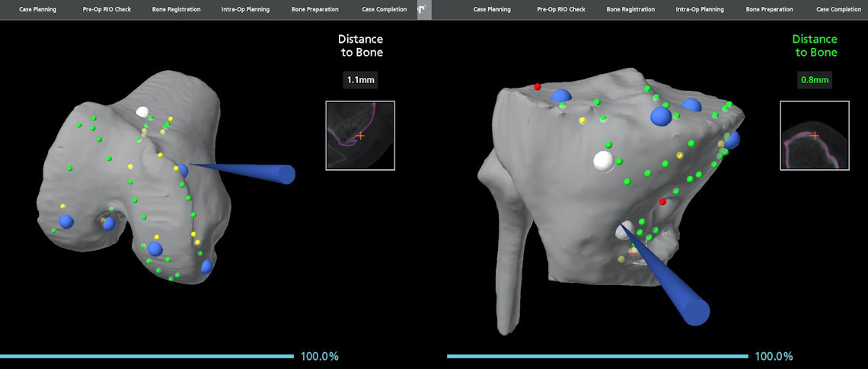Click the gray logo icon between the tab bars
Image resolution: width=868 pixels, height=369 pixels.
pos(424,10)
